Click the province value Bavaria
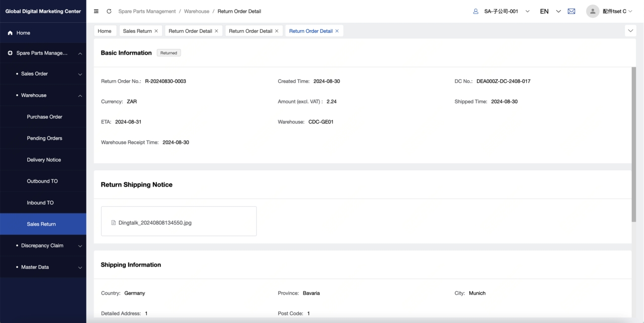The image size is (644, 323). tap(311, 293)
